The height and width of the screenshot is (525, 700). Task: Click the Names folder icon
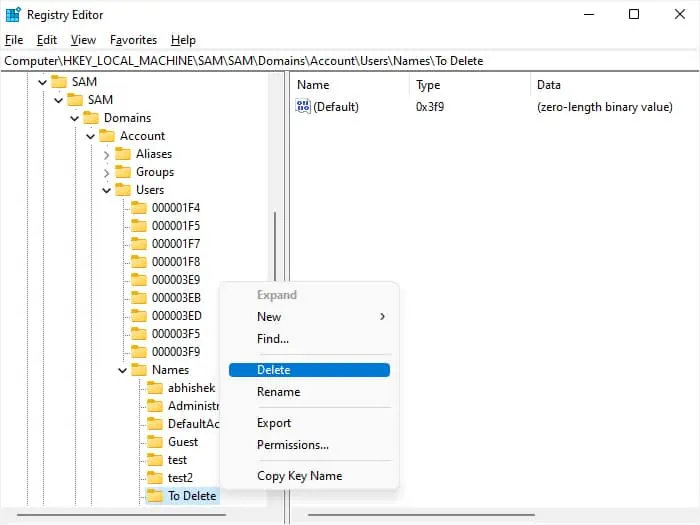pyautogui.click(x=139, y=370)
